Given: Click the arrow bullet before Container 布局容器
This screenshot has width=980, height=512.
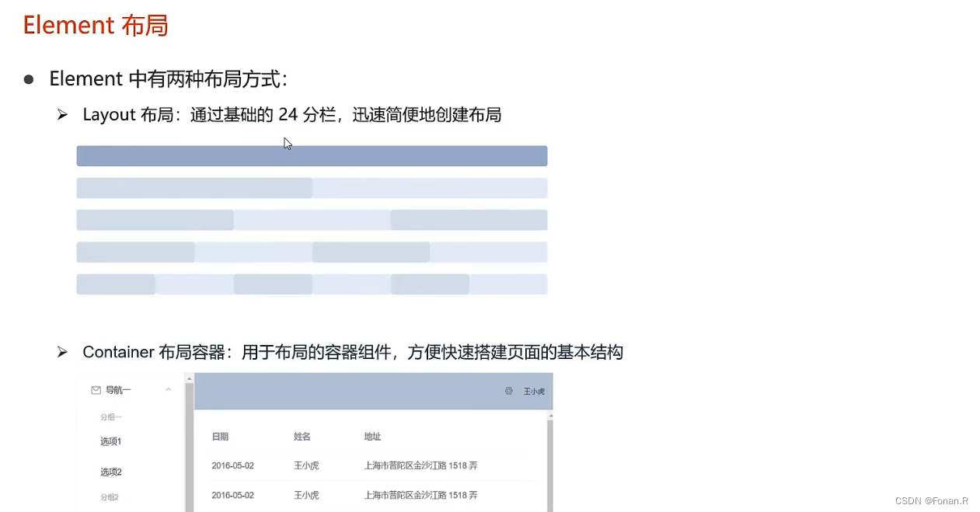Looking at the screenshot, I should pos(62,351).
